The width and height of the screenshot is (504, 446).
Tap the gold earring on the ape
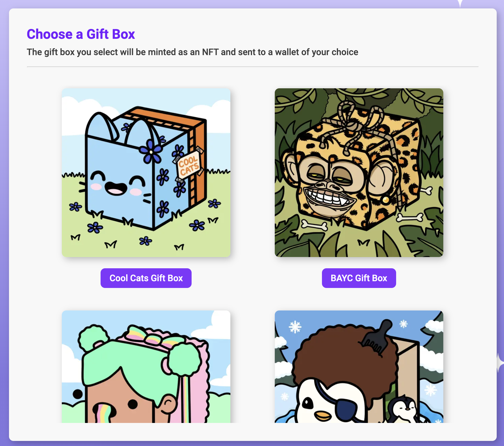pyautogui.click(x=385, y=200)
